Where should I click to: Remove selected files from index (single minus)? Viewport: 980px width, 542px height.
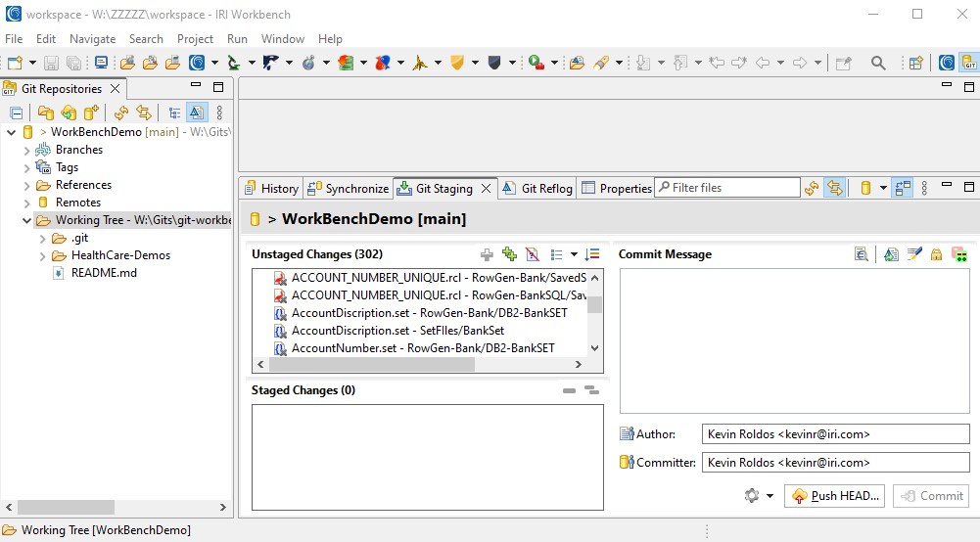[569, 391]
